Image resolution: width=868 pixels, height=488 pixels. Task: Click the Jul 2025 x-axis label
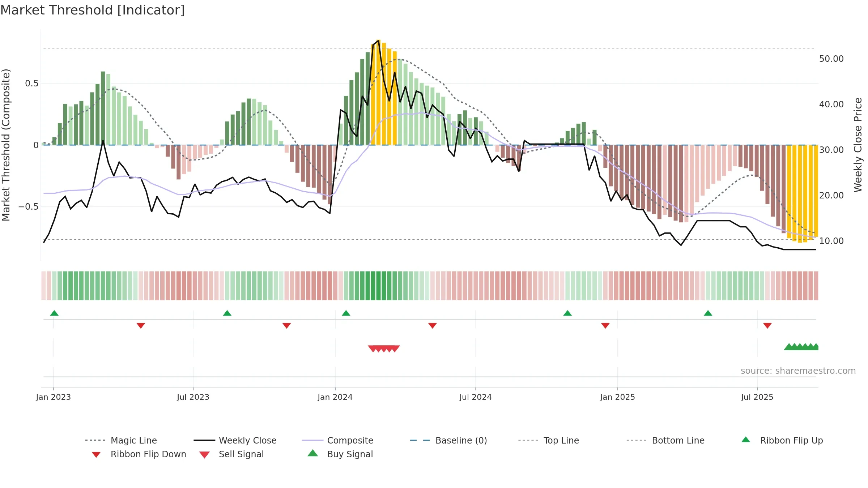(x=757, y=397)
